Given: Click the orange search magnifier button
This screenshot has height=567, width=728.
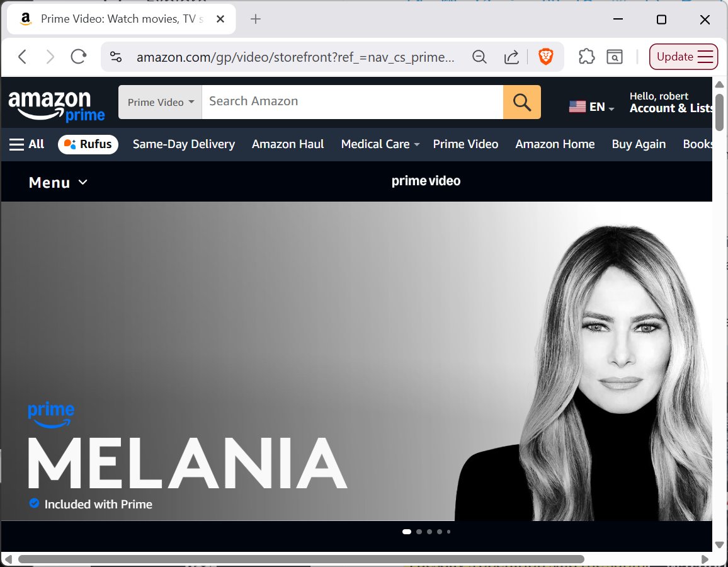Looking at the screenshot, I should click(522, 102).
